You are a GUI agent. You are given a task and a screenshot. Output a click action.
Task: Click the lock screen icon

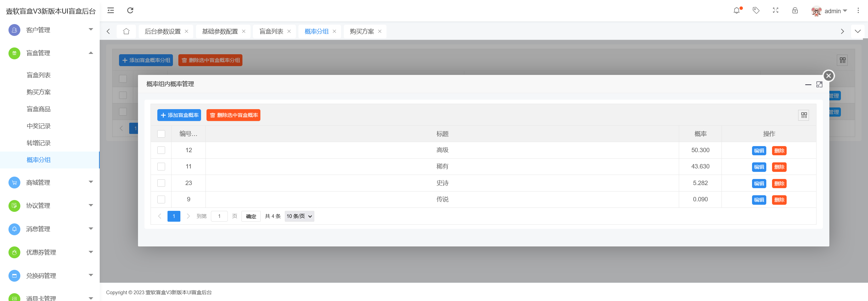(x=795, y=11)
